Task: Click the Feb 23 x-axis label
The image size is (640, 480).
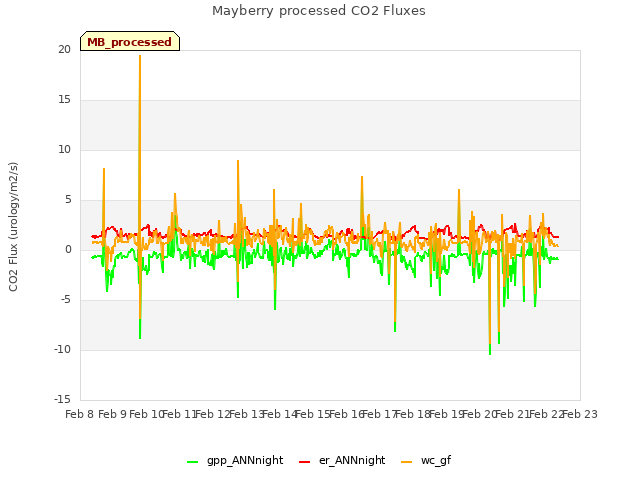Action: click(x=580, y=415)
